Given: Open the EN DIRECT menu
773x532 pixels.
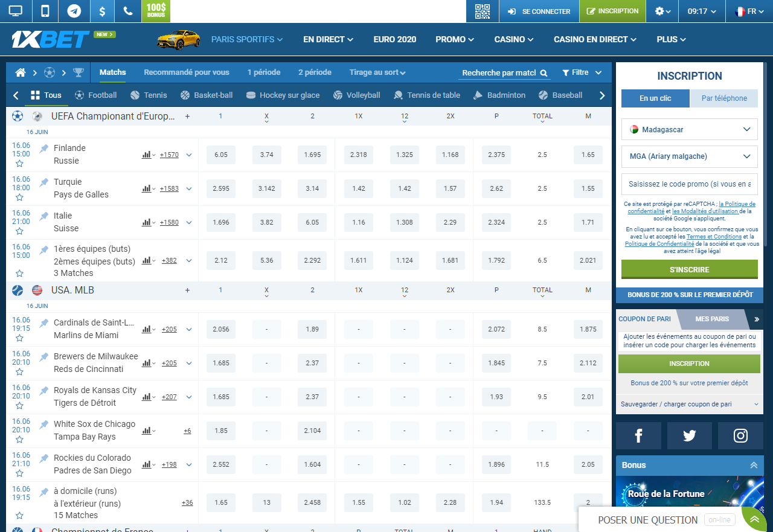Looking at the screenshot, I should [x=328, y=39].
